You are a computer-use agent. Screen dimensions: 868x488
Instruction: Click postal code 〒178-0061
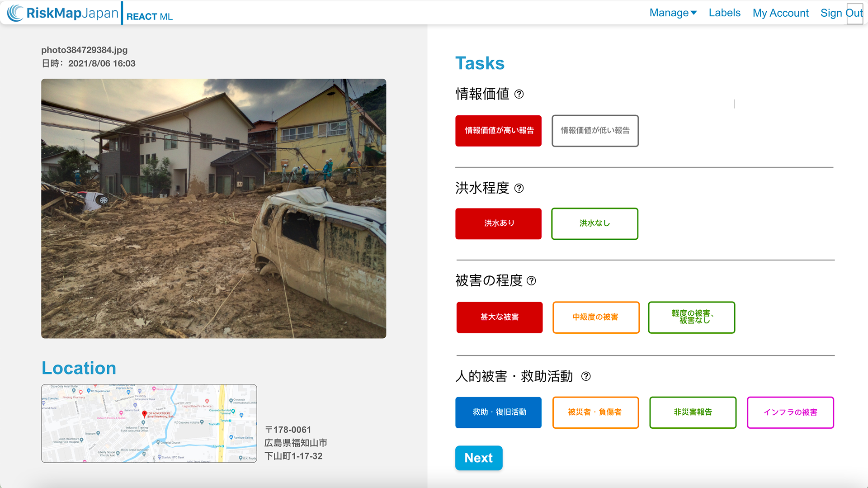click(x=288, y=430)
